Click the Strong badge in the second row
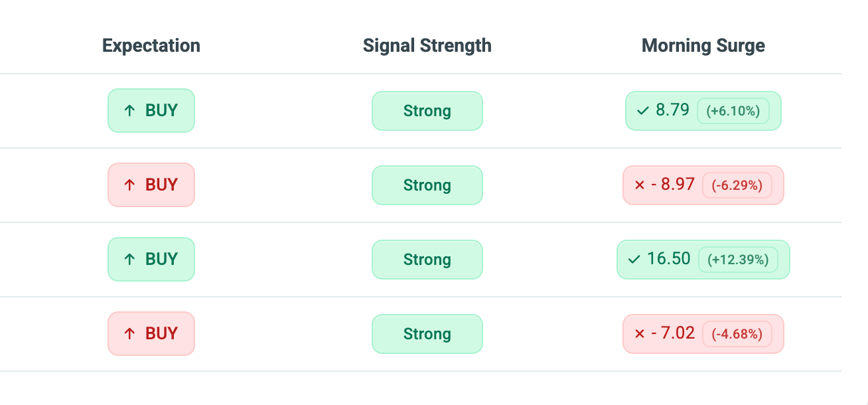The height and width of the screenshot is (405, 868). pos(427,185)
